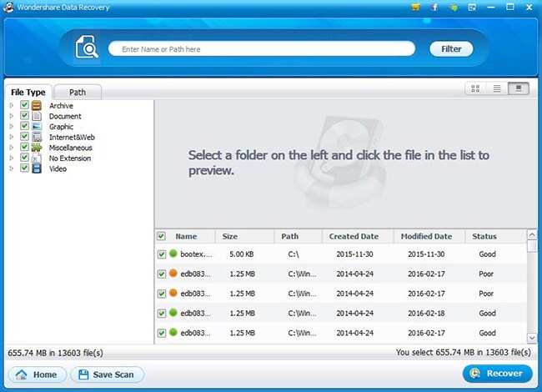Image resolution: width=542 pixels, height=392 pixels.
Task: Uncheck the Graphic checkbox
Action: [x=24, y=125]
